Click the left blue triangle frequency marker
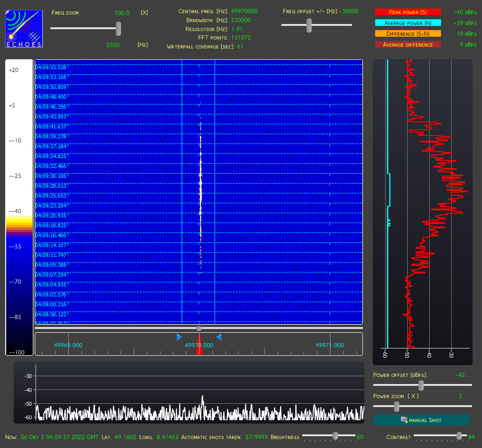The width and height of the screenshot is (482, 448). click(x=179, y=337)
